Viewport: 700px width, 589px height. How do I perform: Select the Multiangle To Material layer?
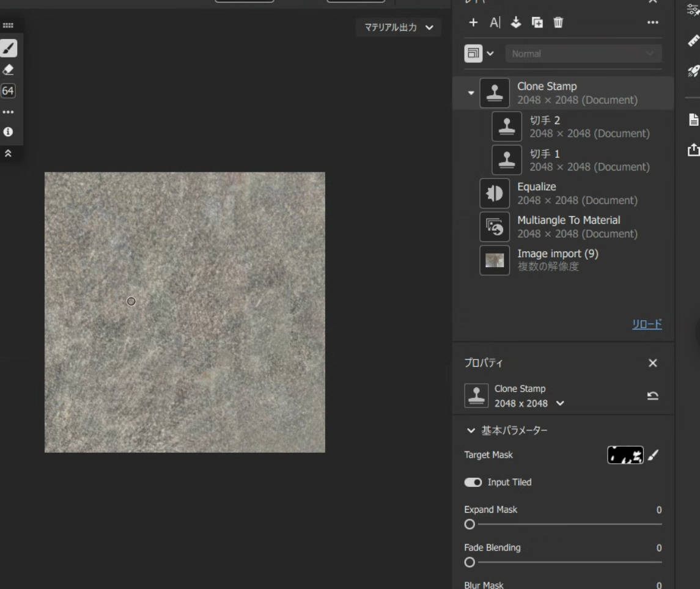(x=564, y=227)
